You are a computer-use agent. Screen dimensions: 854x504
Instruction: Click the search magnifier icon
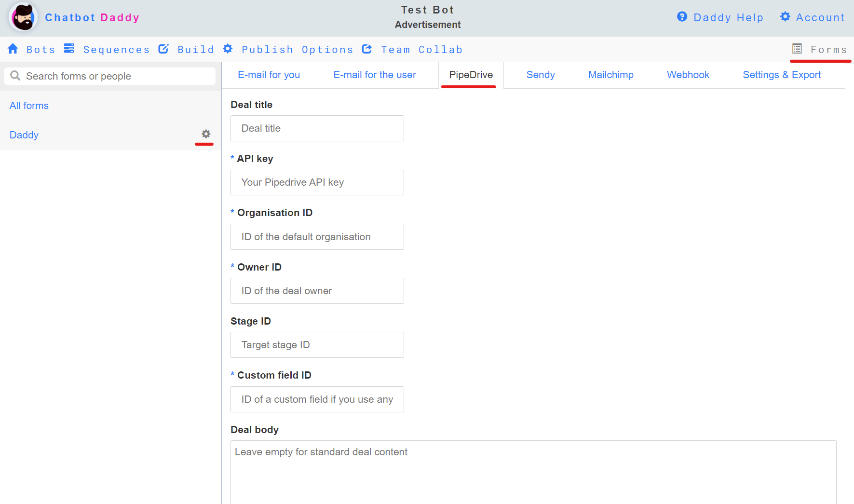(x=15, y=76)
